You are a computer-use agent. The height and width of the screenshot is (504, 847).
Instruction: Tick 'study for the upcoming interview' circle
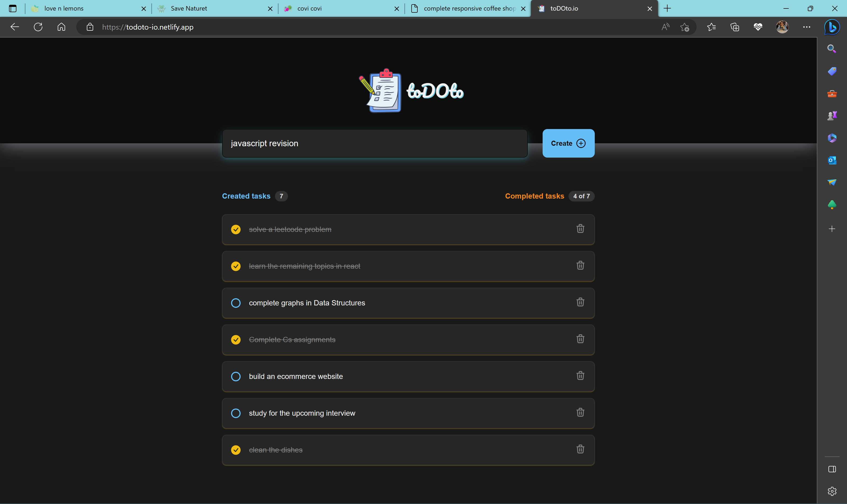pos(236,413)
